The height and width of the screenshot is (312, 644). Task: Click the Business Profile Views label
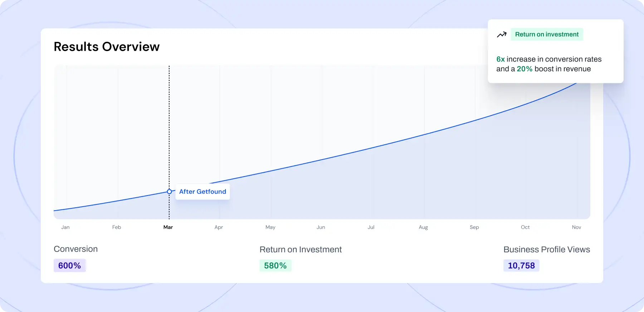[x=547, y=249]
